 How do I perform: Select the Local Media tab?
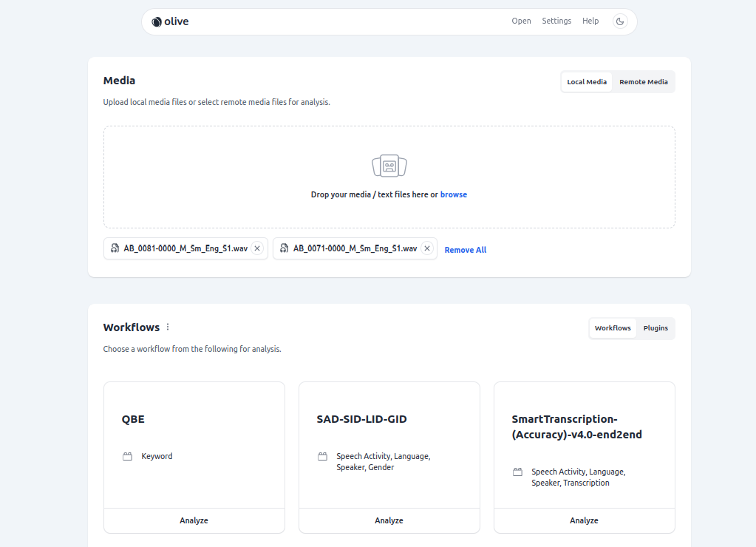point(587,82)
